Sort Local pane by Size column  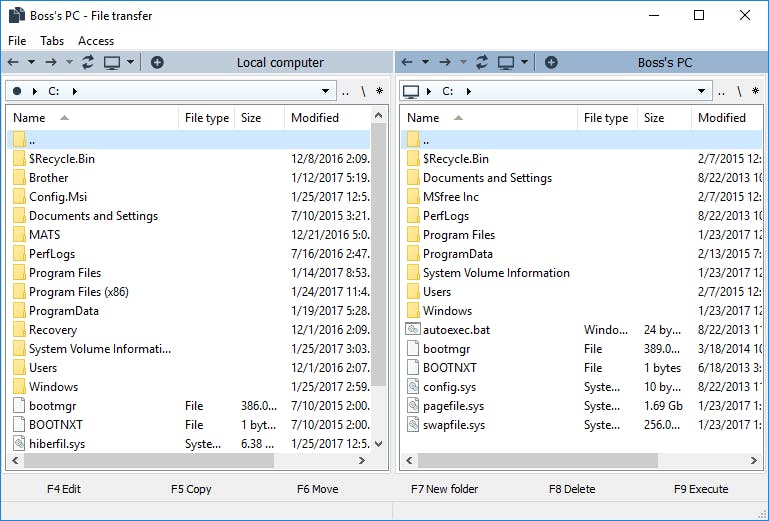[259, 118]
